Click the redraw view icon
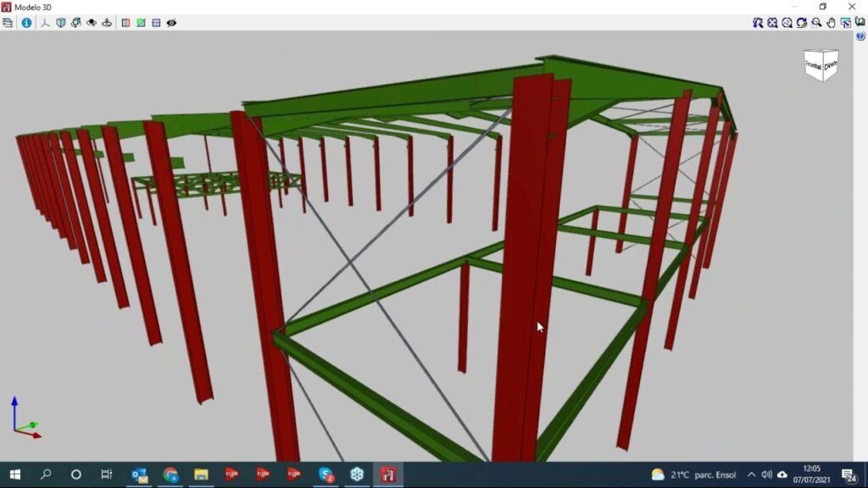 click(801, 23)
